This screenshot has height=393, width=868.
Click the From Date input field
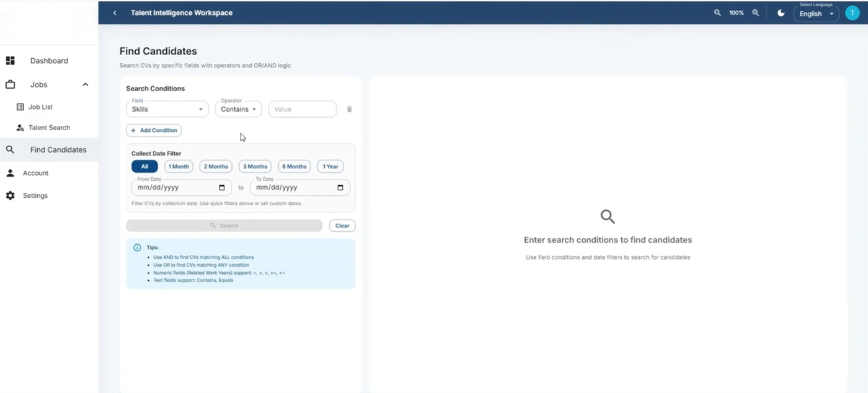[x=181, y=187]
